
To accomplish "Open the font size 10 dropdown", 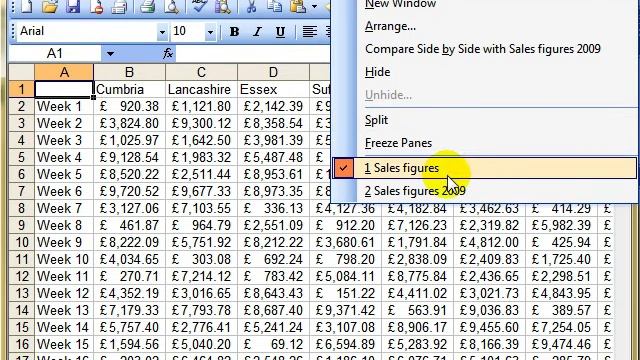I will pos(210,32).
